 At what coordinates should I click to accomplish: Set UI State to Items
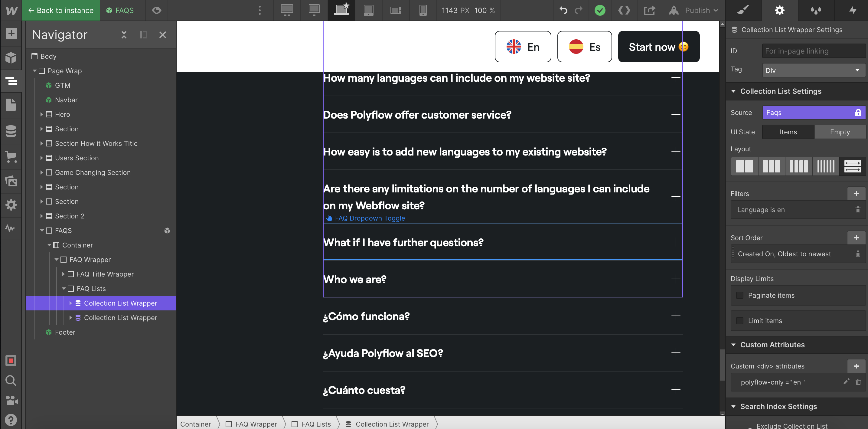coord(788,132)
